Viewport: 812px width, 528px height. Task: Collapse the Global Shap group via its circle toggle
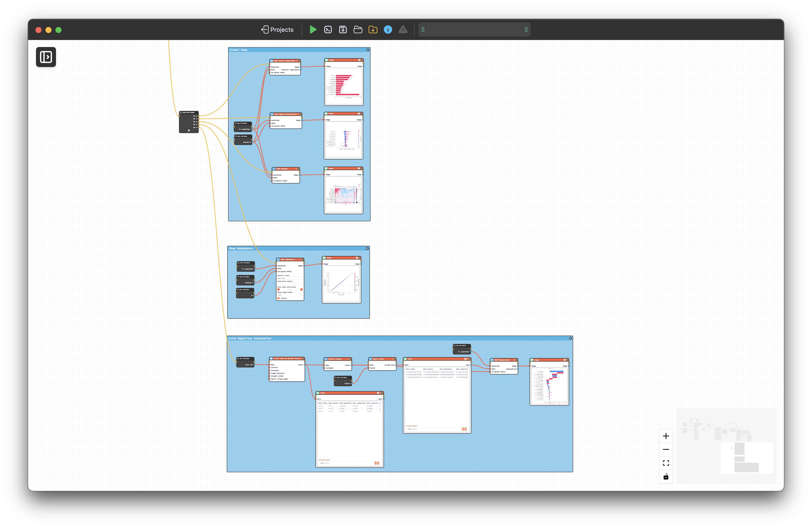368,50
